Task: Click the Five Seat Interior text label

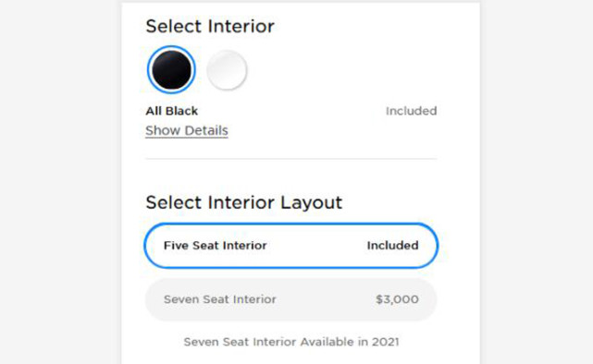Action: click(x=216, y=246)
